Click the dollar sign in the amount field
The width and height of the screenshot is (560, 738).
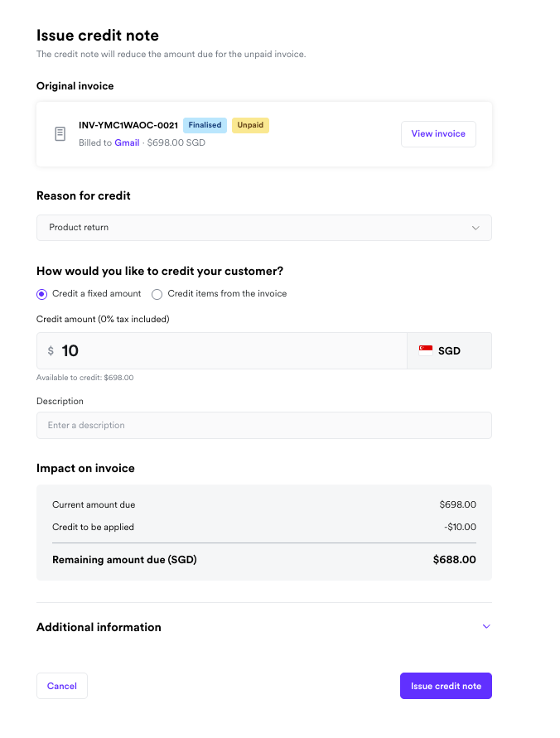pos(51,350)
